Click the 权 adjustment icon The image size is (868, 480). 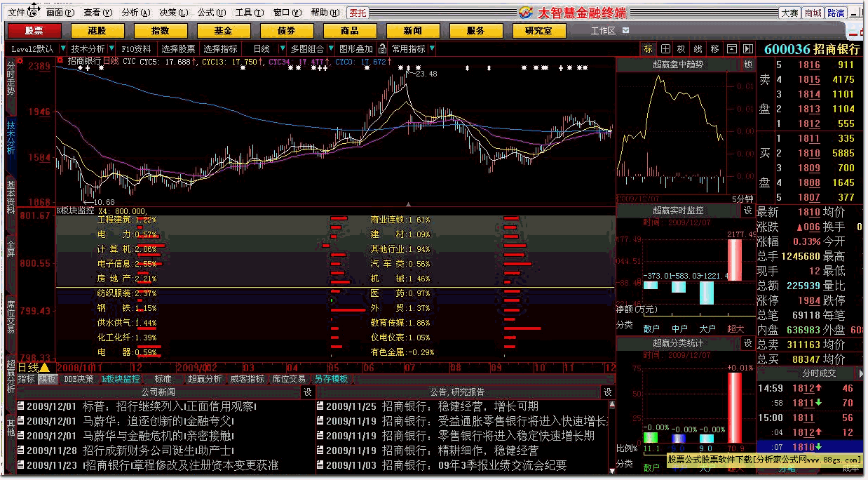click(681, 49)
